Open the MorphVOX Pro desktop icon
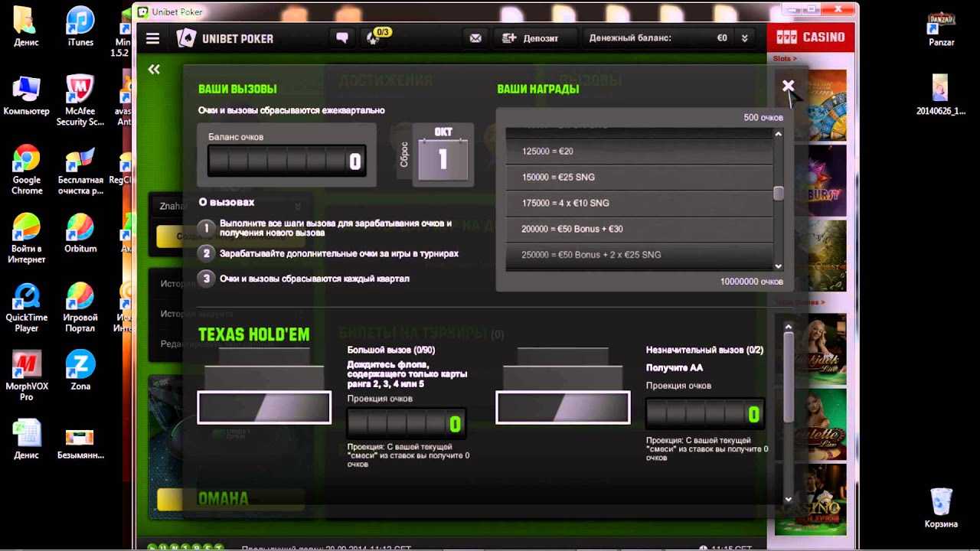 (x=26, y=376)
